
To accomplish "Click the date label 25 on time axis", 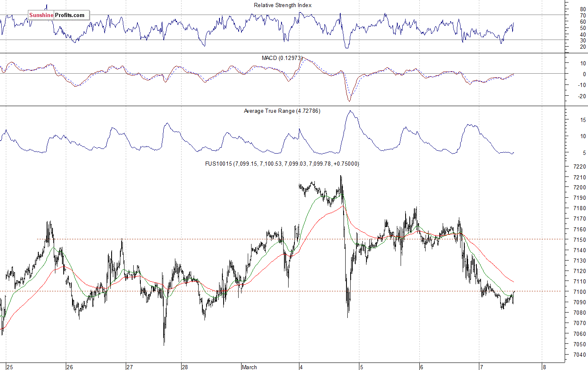I will coord(10,367).
